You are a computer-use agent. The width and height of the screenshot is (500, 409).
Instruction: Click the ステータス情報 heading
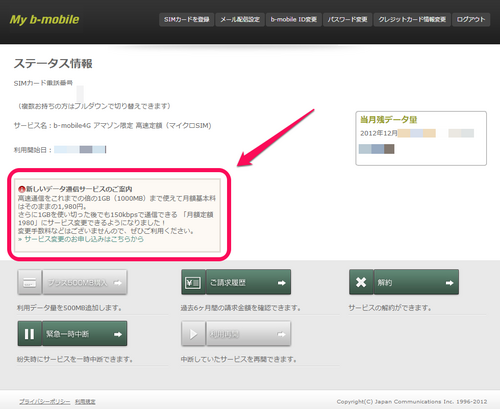(x=53, y=63)
